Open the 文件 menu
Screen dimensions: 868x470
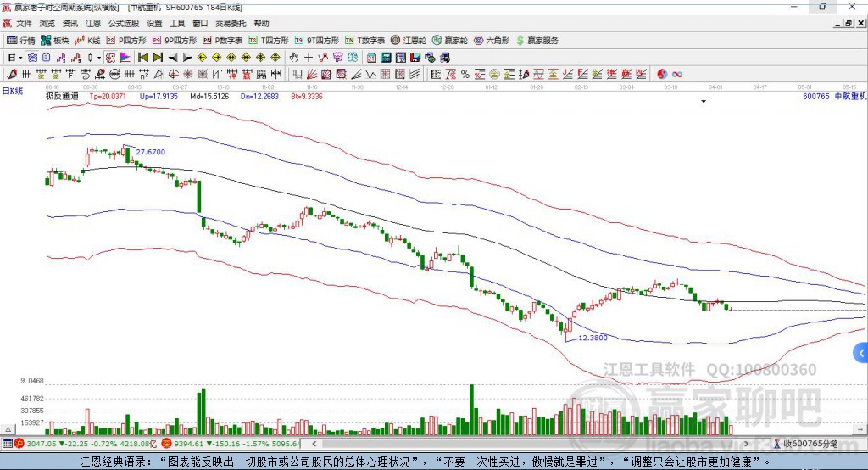click(x=25, y=23)
